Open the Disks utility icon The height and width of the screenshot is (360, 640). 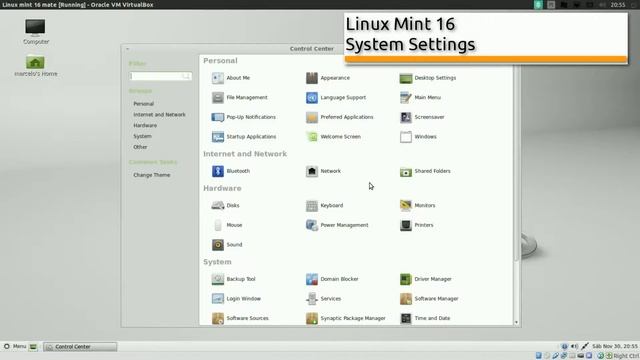[x=218, y=205]
